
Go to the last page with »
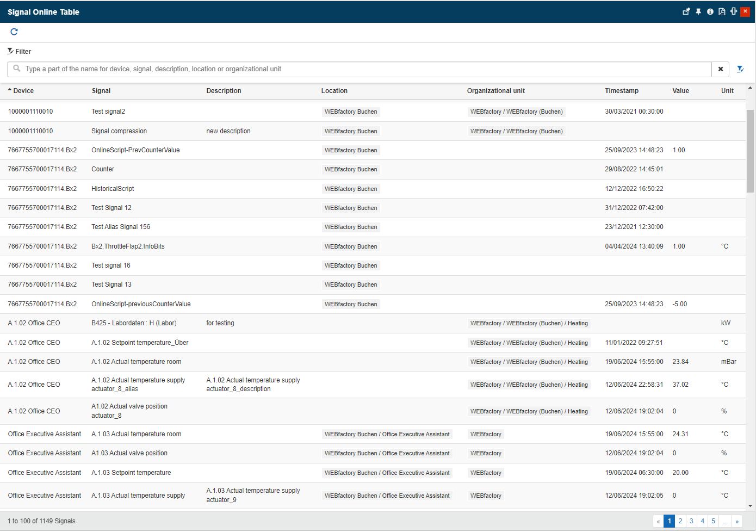pyautogui.click(x=737, y=521)
